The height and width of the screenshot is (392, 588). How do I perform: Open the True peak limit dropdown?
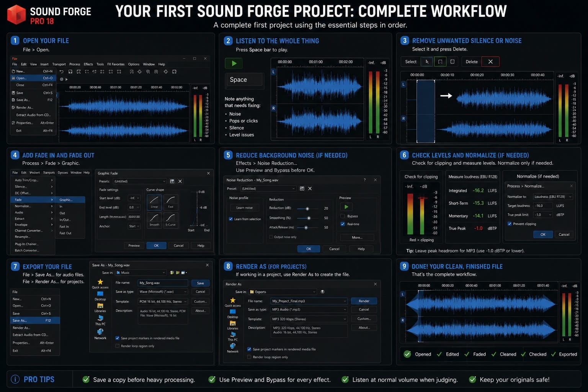tap(543, 215)
